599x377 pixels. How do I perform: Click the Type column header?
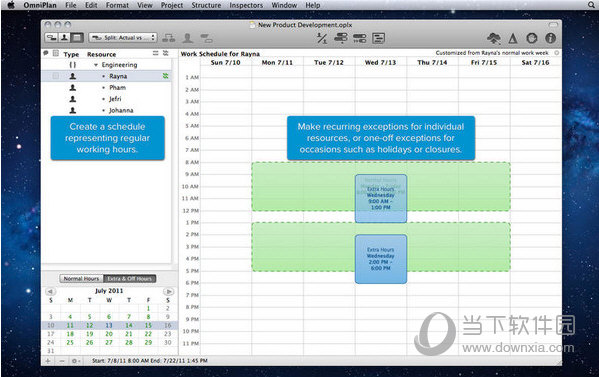point(71,54)
